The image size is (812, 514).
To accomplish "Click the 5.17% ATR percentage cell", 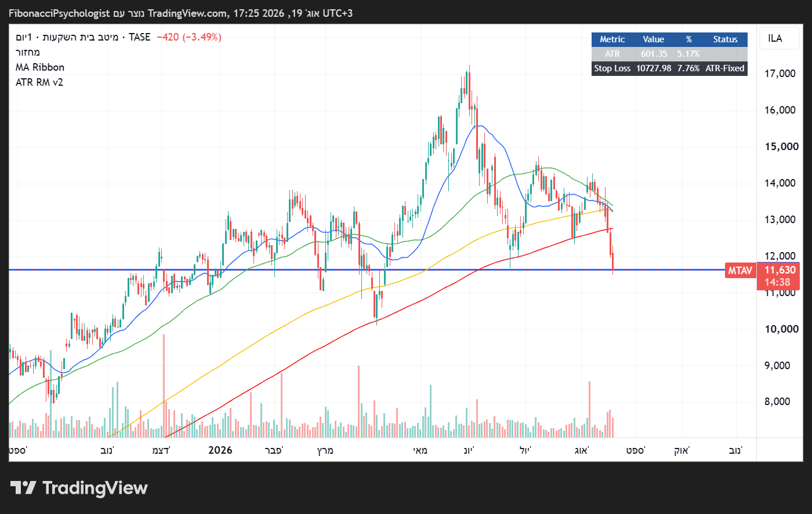I will click(x=688, y=54).
